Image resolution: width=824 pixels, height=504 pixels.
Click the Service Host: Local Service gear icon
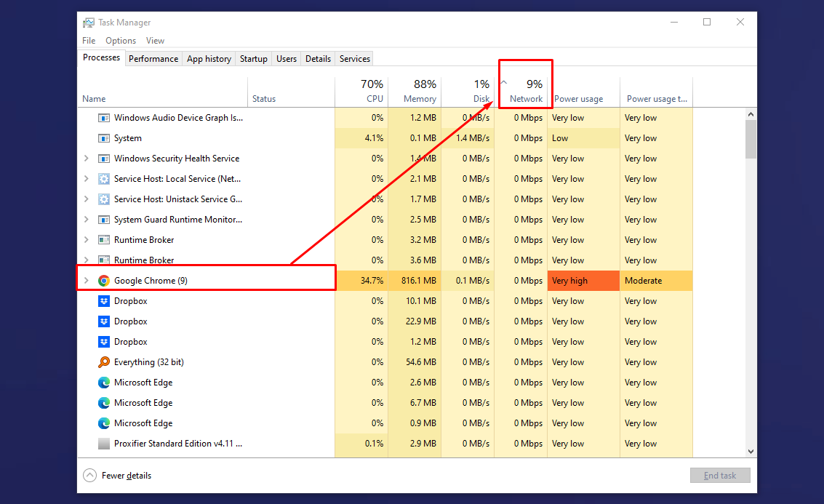point(104,179)
